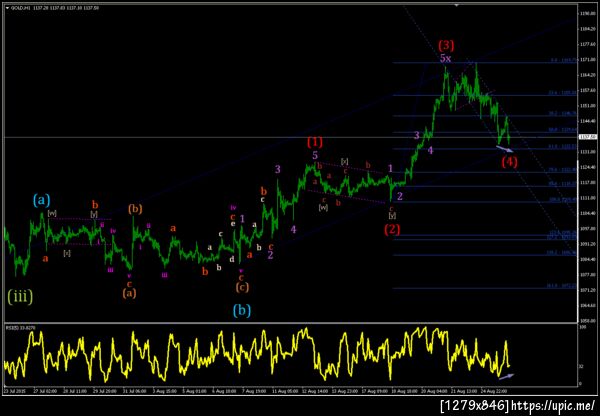Select the yellow-green (iii) wave label
The height and width of the screenshot is (416, 600).
coord(20,296)
